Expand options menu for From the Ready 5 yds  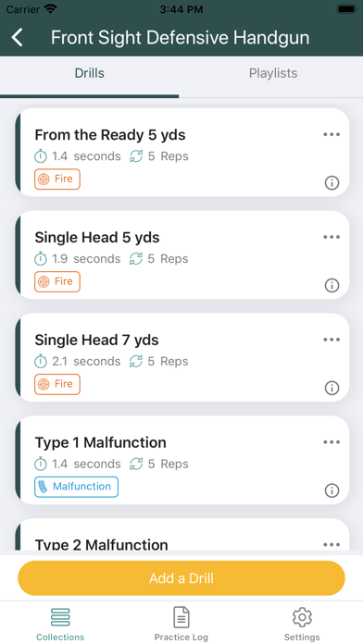332,134
